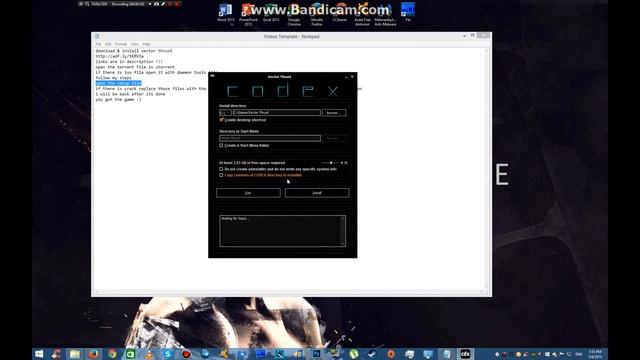This screenshot has width=640, height=360.
Task: Check 'Do not create uninstaller' option
Action: coord(221,169)
